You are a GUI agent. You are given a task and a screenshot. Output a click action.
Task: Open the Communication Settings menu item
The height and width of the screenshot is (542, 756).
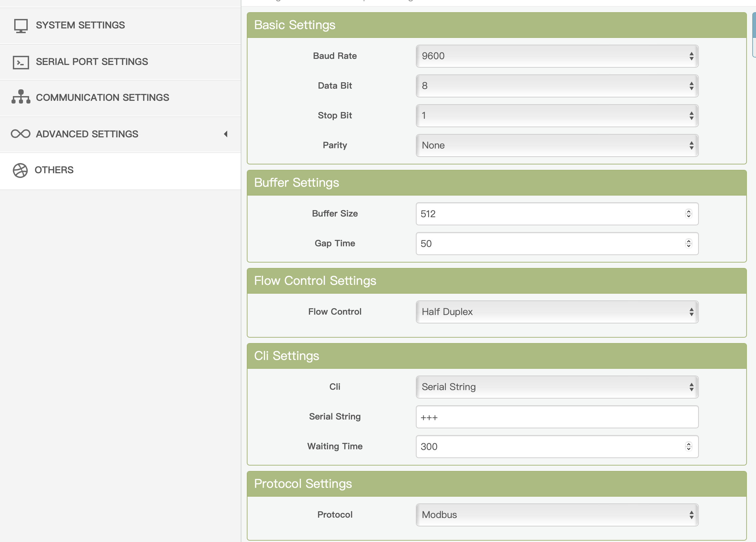(x=102, y=97)
